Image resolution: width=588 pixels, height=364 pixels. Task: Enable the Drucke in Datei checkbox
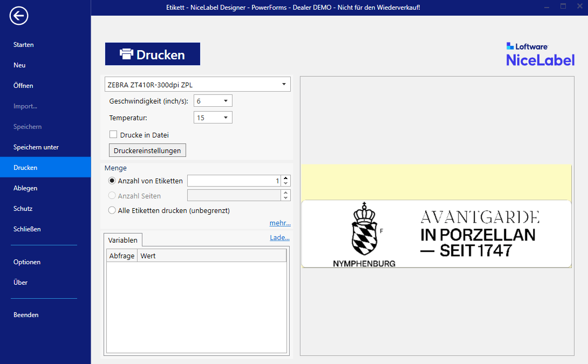(113, 135)
